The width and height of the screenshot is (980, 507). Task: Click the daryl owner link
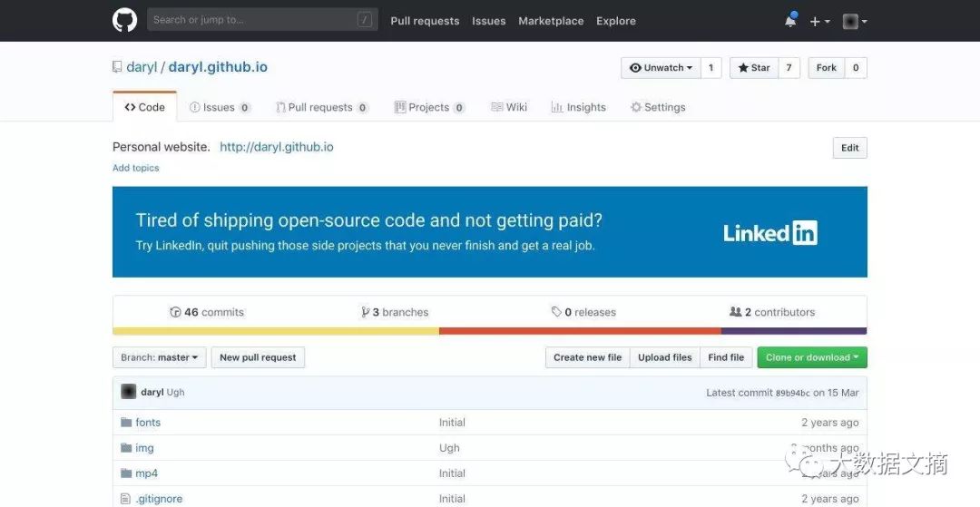142,67
